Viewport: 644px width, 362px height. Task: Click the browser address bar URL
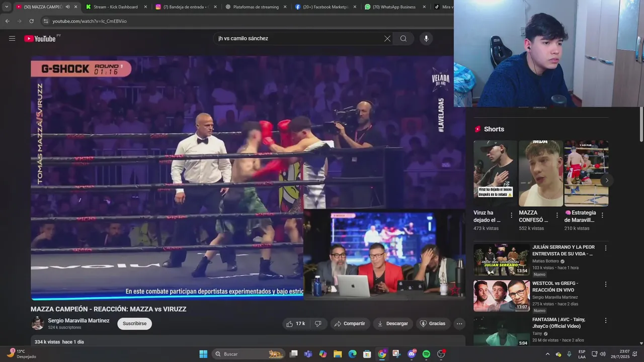pos(90,21)
